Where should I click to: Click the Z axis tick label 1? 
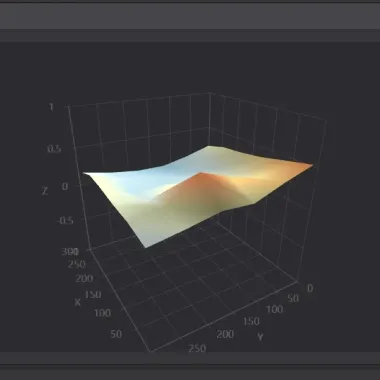pos(51,107)
